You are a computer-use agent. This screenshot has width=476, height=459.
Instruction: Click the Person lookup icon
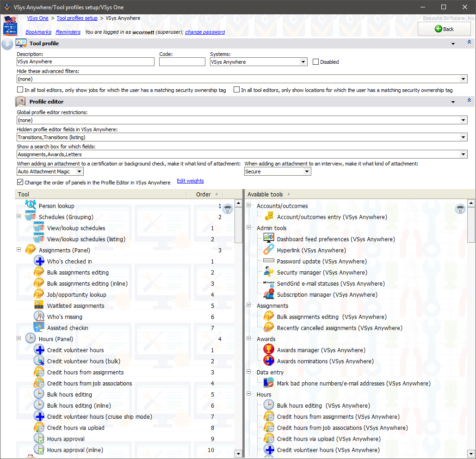pos(31,206)
